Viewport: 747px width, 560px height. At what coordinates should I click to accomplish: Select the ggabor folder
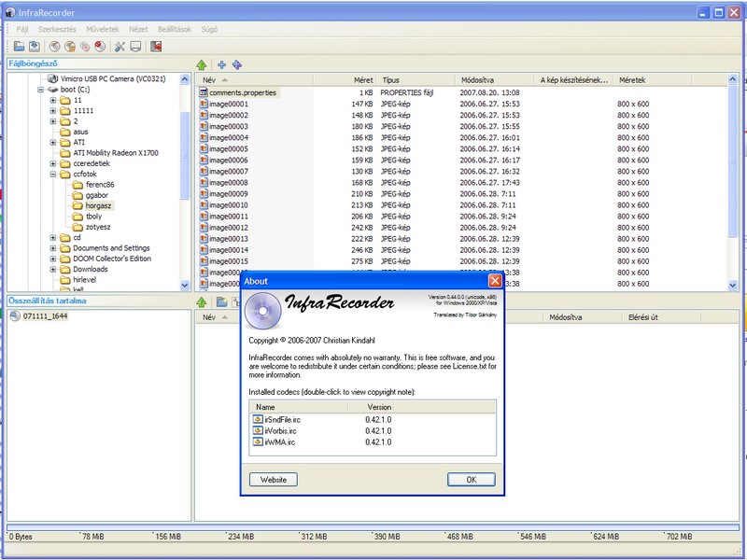point(97,195)
